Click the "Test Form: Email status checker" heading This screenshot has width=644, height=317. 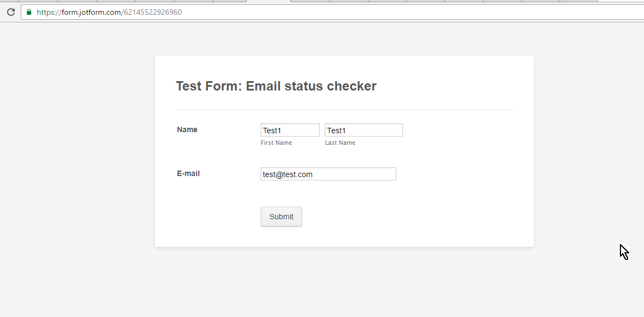(x=276, y=86)
